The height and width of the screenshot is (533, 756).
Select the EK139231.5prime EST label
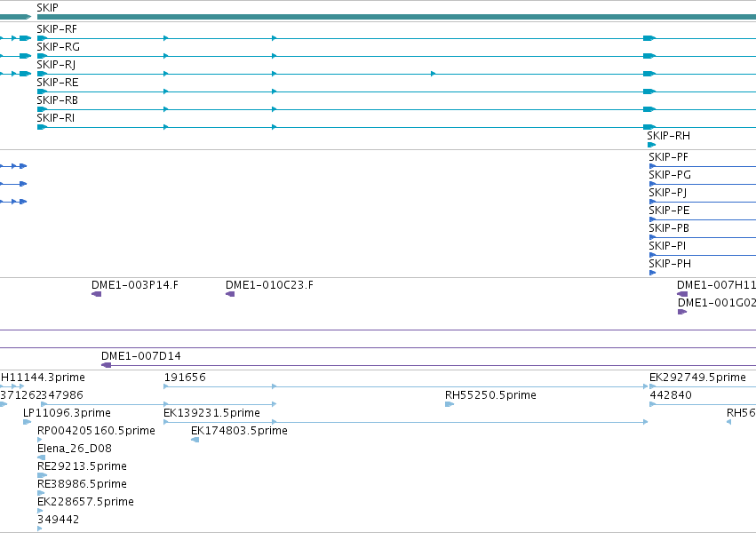211,413
